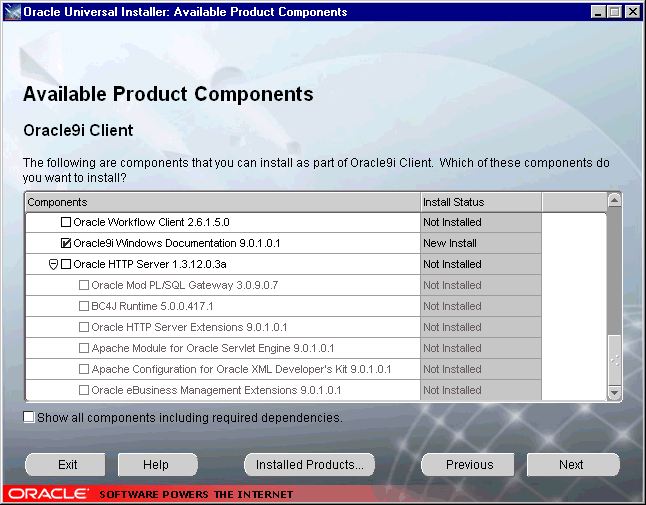
Task: Go back with the Previous button
Action: point(468,465)
